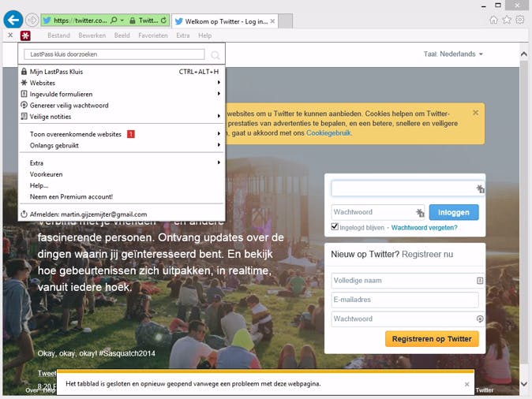
Task: Close the tab recovery notification bar
Action: coord(466,384)
